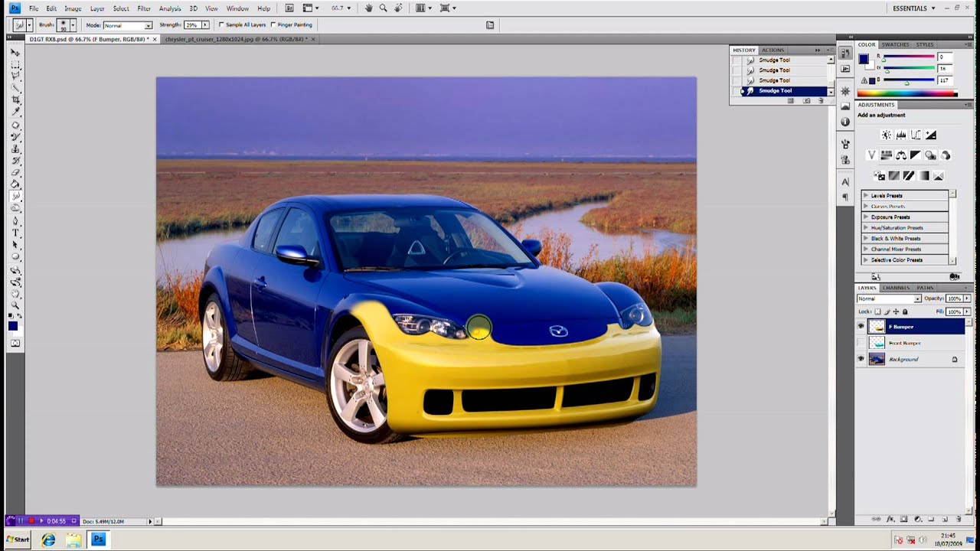Select the Lasso tool
Image resolution: width=980 pixels, height=551 pixels.
pos(15,77)
